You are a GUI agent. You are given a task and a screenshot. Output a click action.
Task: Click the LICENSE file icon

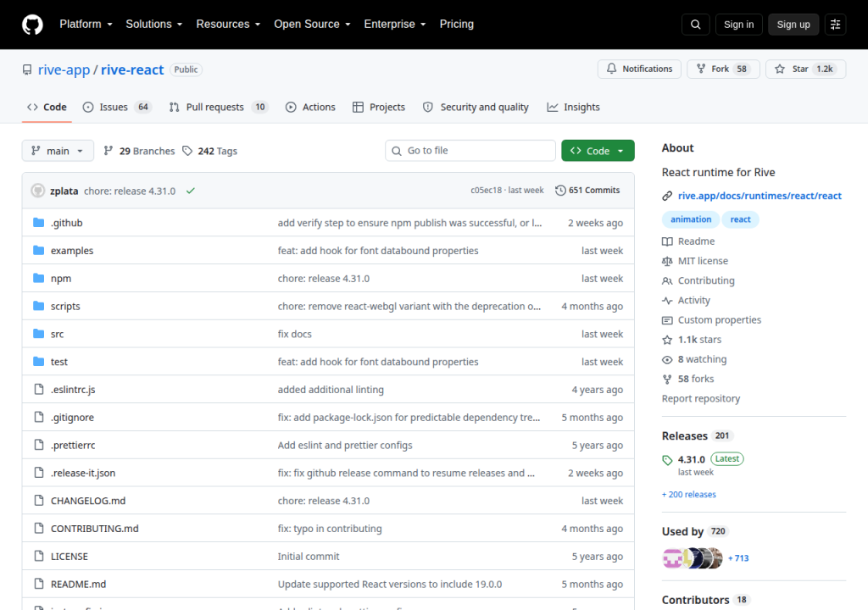(x=39, y=556)
